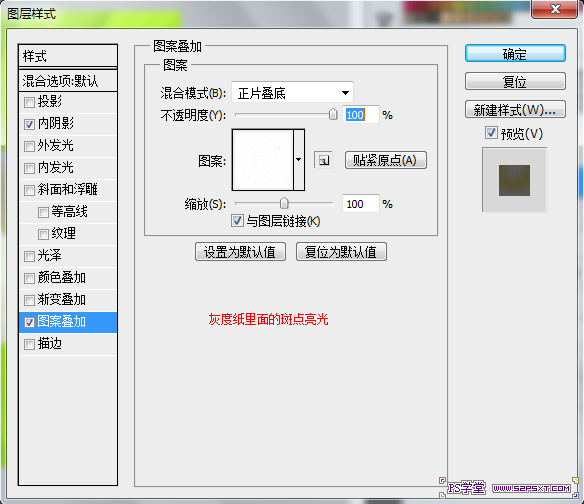Toggle the 预览 checkbox
584x504 pixels.
tap(491, 133)
